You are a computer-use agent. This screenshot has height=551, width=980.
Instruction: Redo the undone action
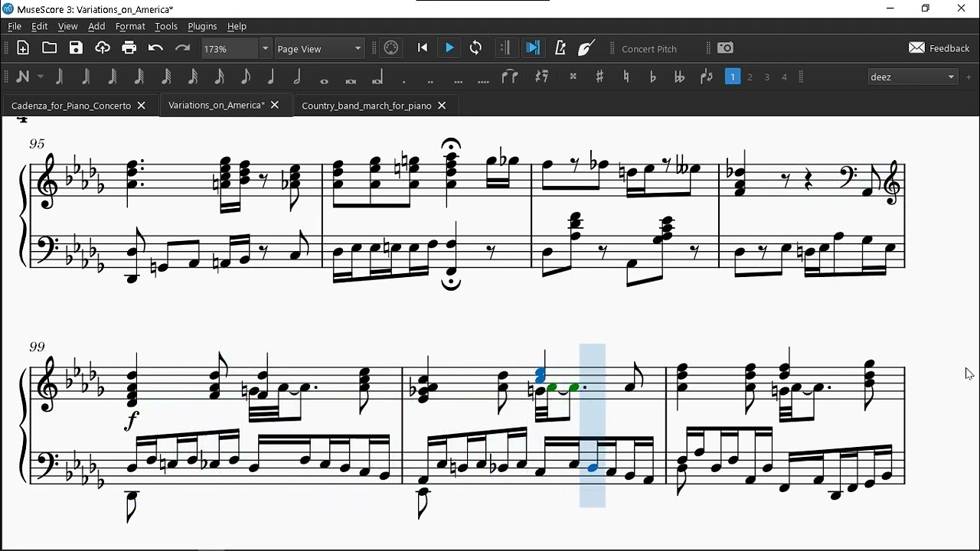[182, 48]
